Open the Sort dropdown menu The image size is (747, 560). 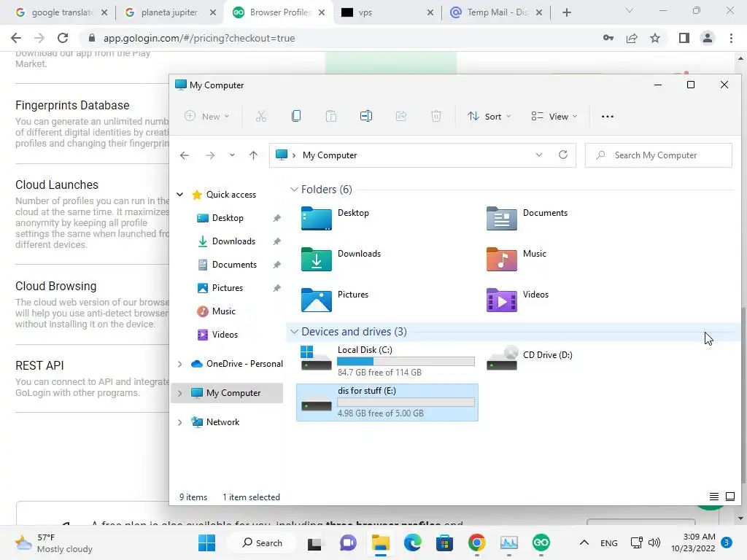pos(489,116)
